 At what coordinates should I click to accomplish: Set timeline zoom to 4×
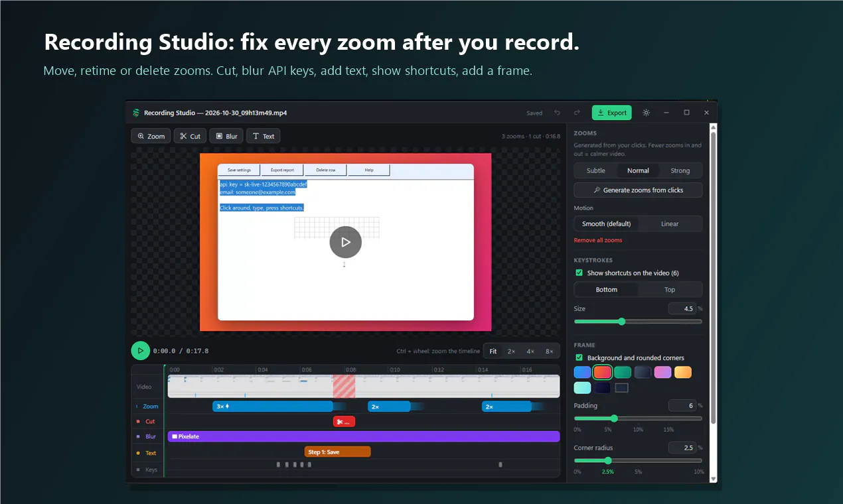tap(530, 351)
